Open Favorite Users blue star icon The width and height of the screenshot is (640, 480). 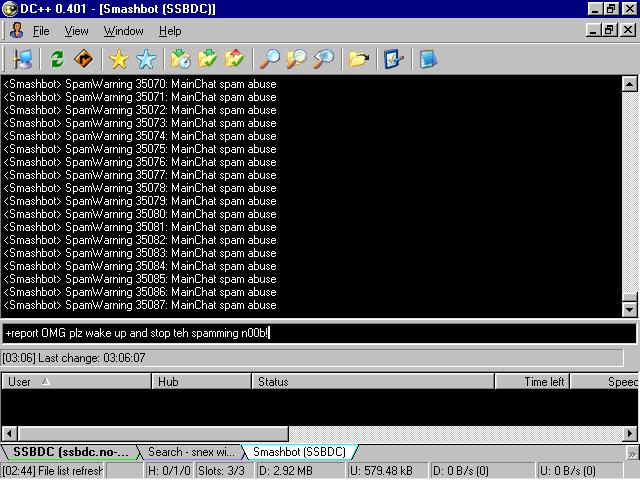click(146, 60)
